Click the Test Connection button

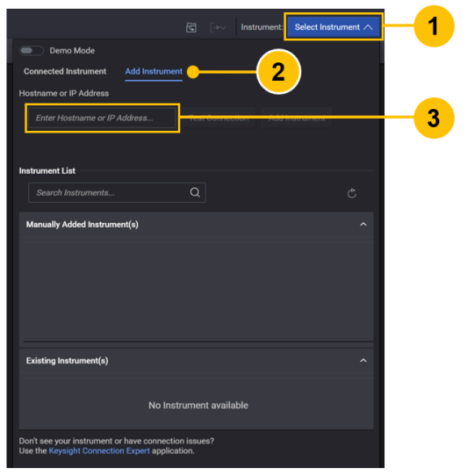coord(219,118)
